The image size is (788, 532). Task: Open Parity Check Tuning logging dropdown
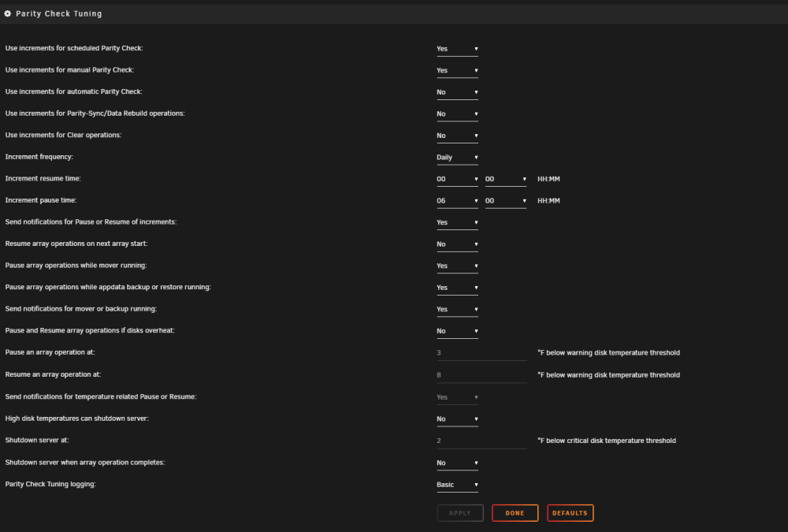(457, 485)
